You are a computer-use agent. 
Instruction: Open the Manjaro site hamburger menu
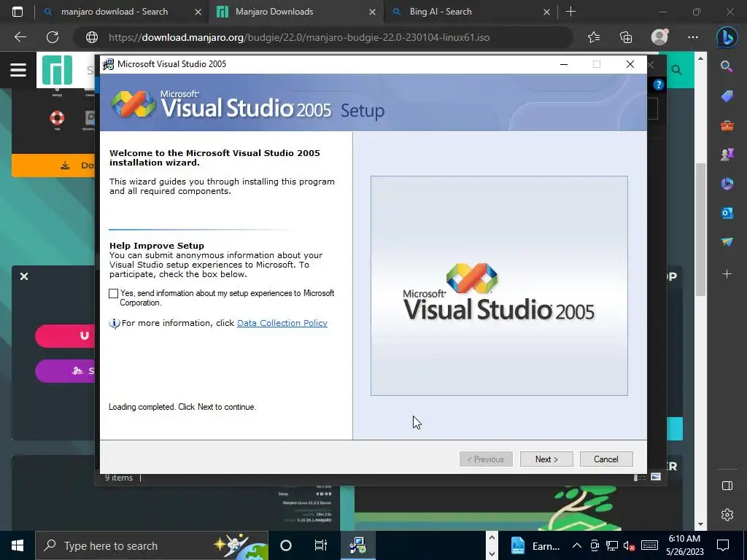point(18,70)
